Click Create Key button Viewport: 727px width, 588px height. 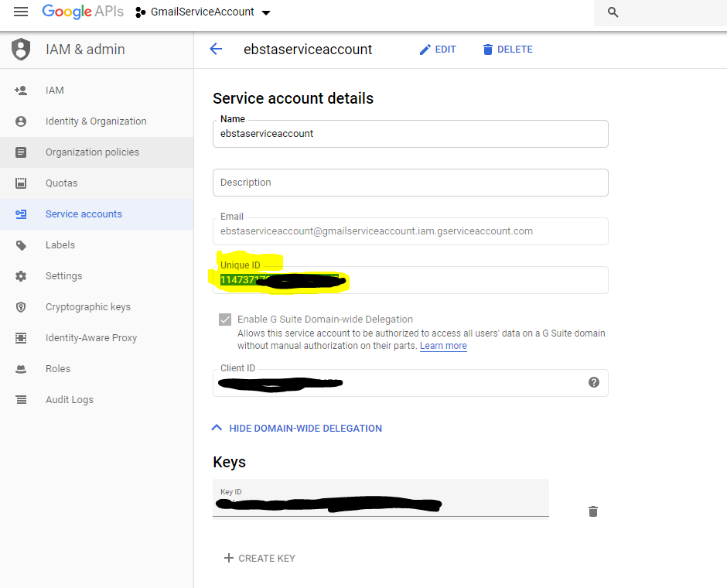[x=260, y=558]
